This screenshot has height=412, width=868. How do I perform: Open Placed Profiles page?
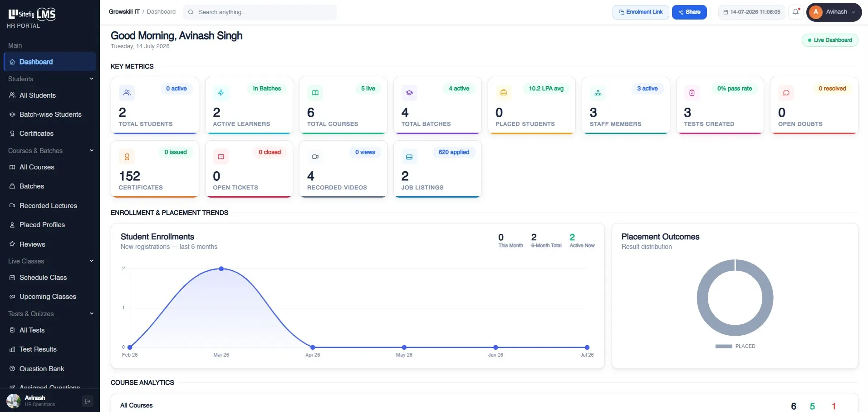pos(50,225)
